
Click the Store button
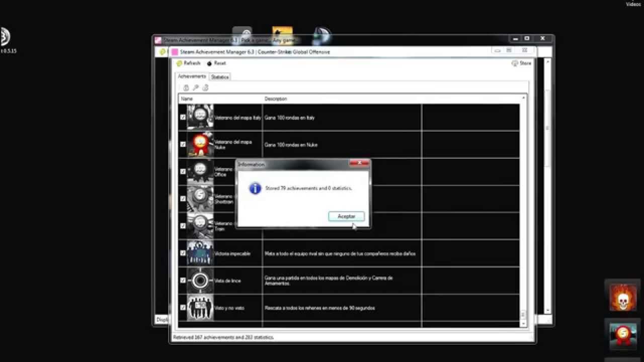click(x=521, y=63)
